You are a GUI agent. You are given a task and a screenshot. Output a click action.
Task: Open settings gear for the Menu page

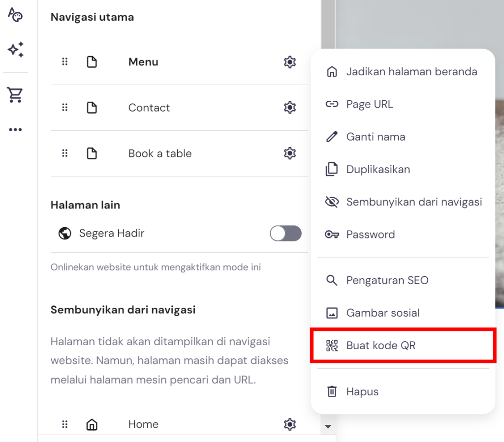coord(290,62)
